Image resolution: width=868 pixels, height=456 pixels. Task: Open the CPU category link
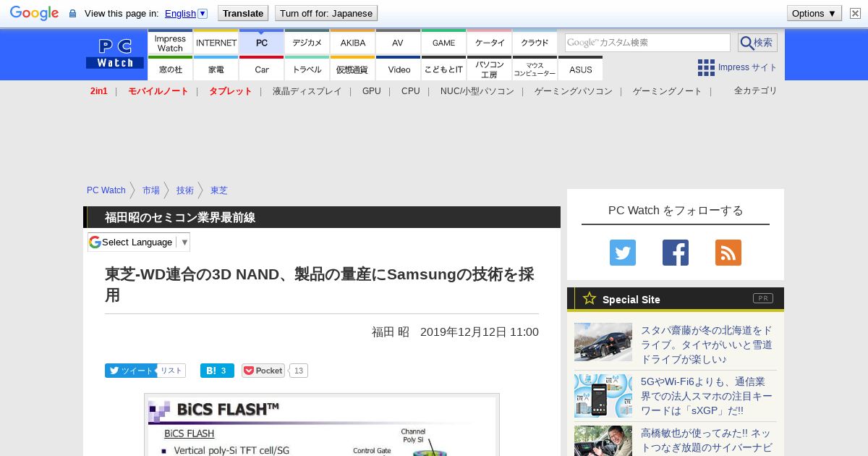point(411,91)
